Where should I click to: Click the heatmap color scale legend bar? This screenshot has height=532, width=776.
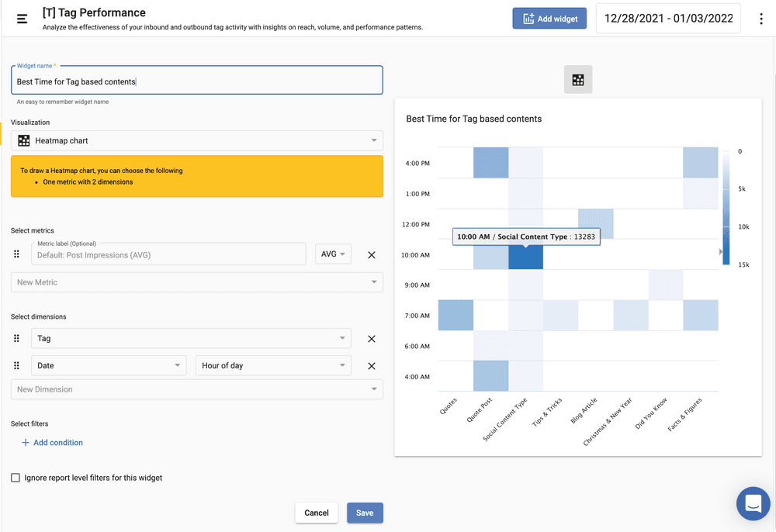pyautogui.click(x=726, y=208)
